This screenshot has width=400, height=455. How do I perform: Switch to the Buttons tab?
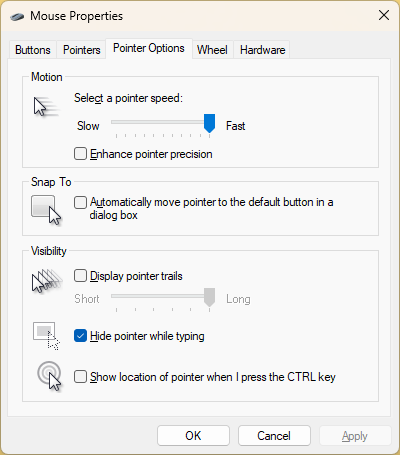coord(33,50)
